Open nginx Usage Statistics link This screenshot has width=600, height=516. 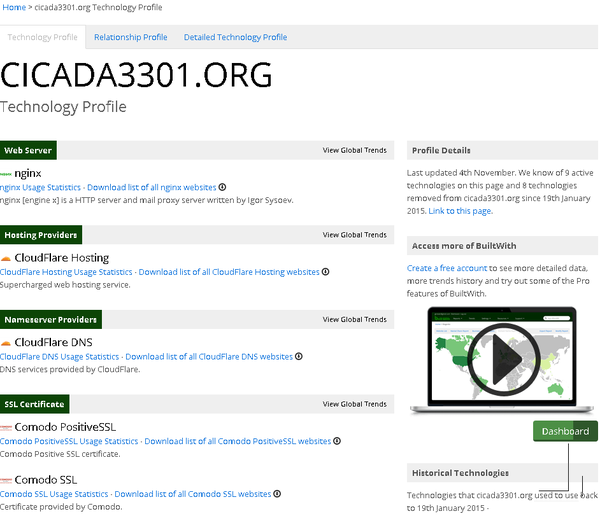40,188
